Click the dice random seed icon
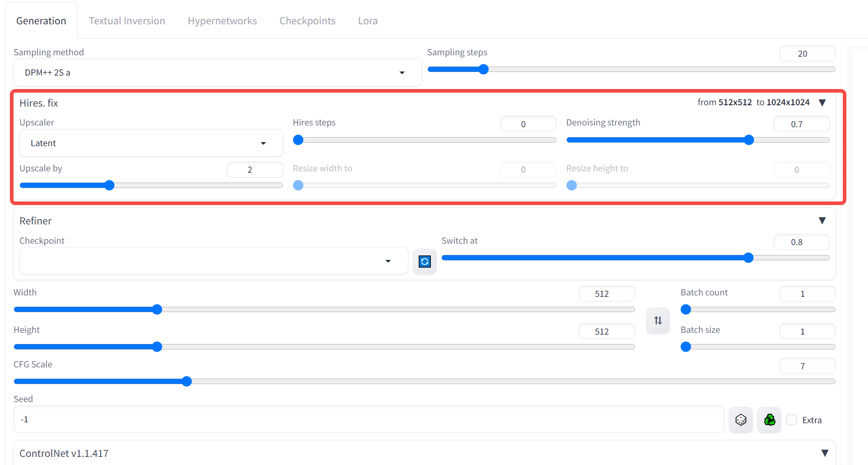Screen dimensions: 868x465 (741, 420)
